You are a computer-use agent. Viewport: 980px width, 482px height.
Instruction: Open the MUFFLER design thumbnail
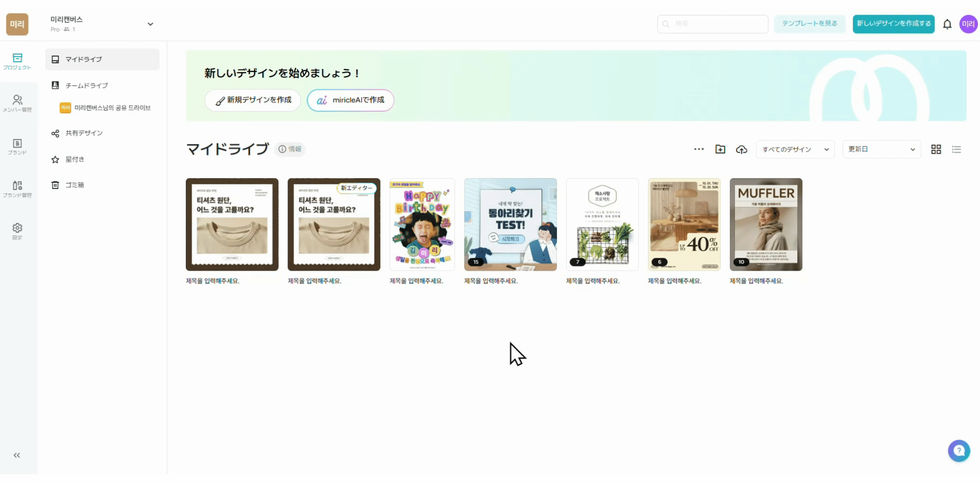[x=766, y=225]
